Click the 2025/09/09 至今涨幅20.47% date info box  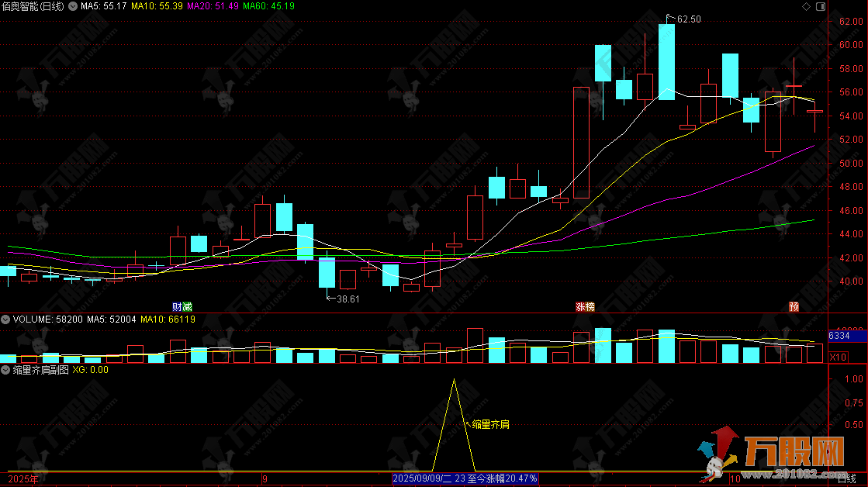click(x=465, y=478)
